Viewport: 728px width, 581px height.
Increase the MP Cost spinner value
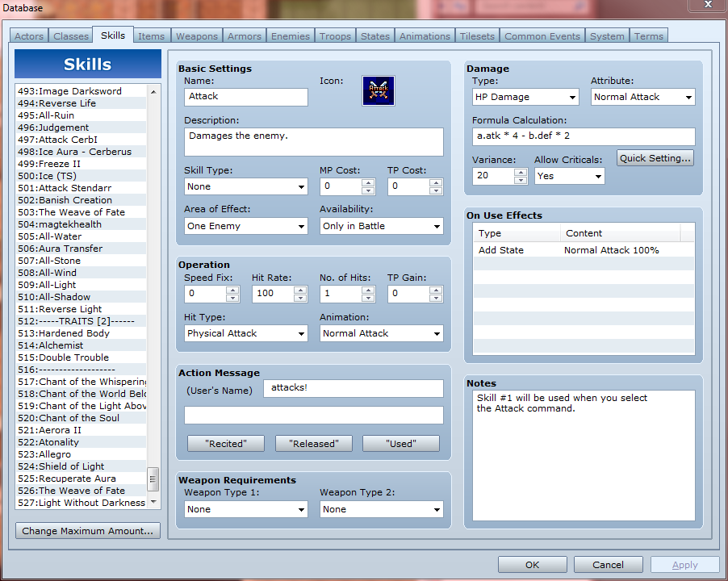tap(368, 182)
